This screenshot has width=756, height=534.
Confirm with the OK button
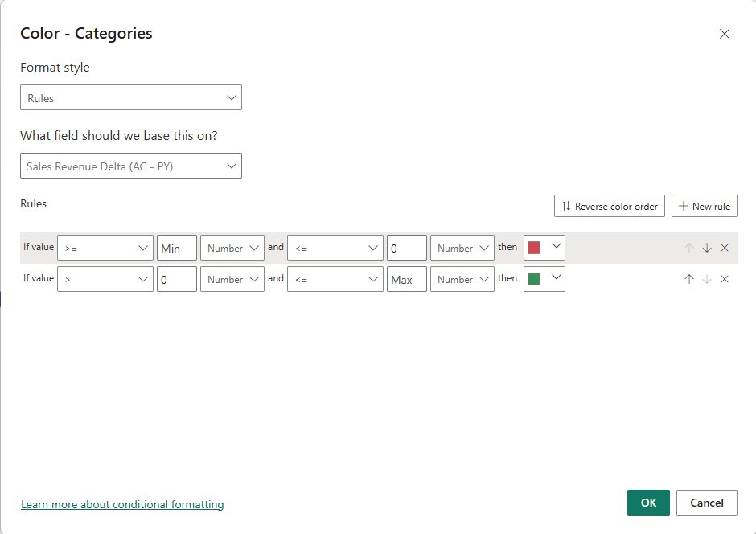tap(648, 503)
